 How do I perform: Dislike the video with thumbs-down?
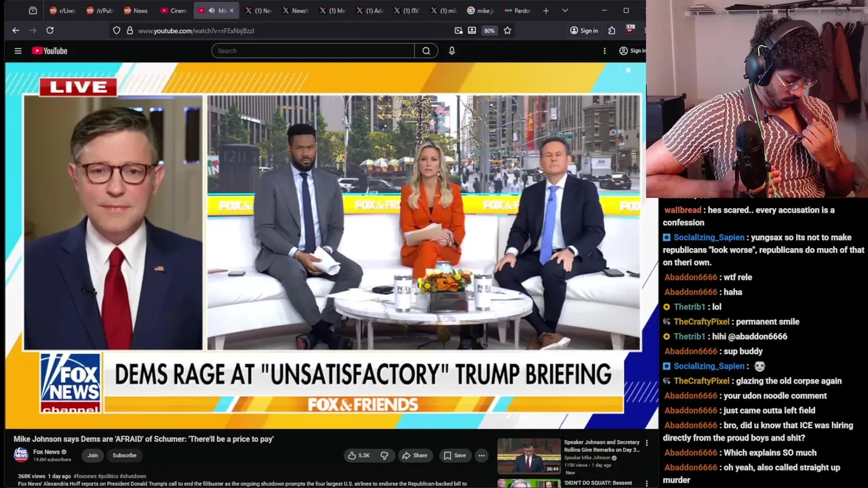[x=384, y=455]
